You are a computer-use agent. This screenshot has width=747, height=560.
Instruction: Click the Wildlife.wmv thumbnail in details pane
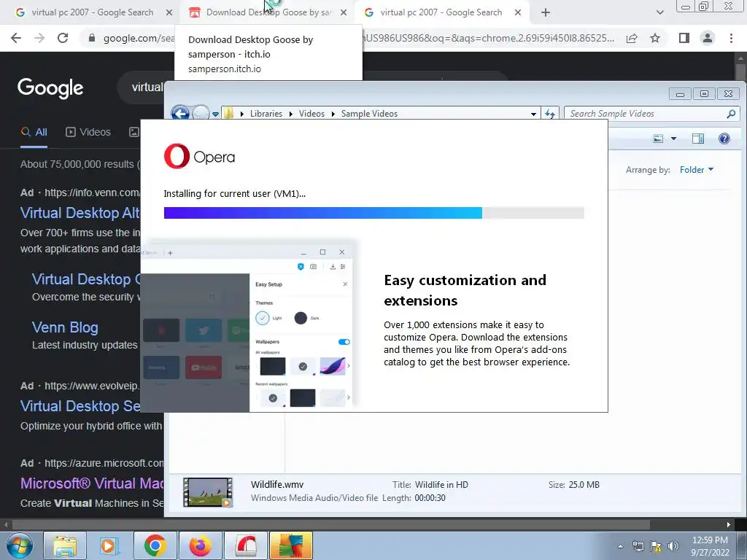(x=208, y=492)
